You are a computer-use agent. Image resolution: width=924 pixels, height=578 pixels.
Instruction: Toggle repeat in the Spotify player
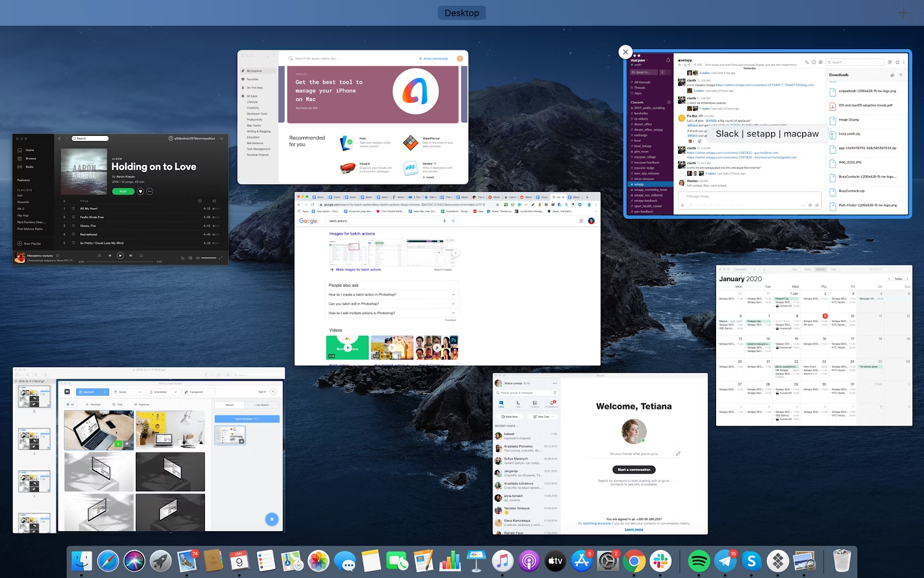pyautogui.click(x=141, y=255)
